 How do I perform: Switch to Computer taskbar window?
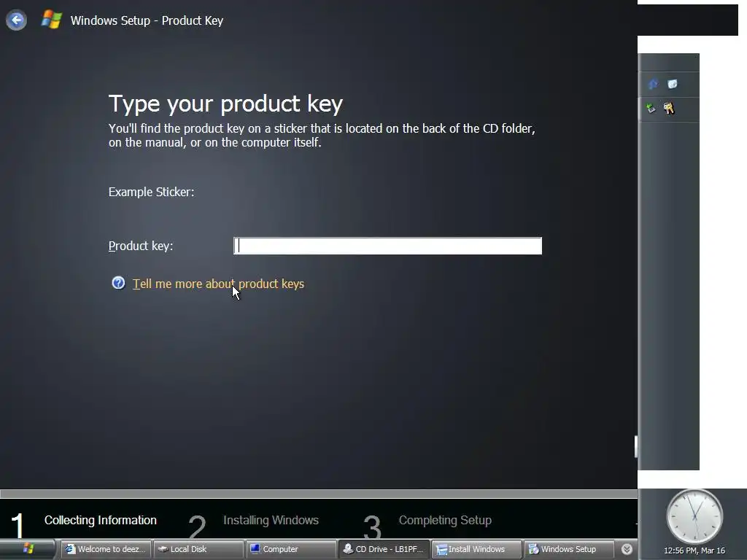pyautogui.click(x=291, y=549)
